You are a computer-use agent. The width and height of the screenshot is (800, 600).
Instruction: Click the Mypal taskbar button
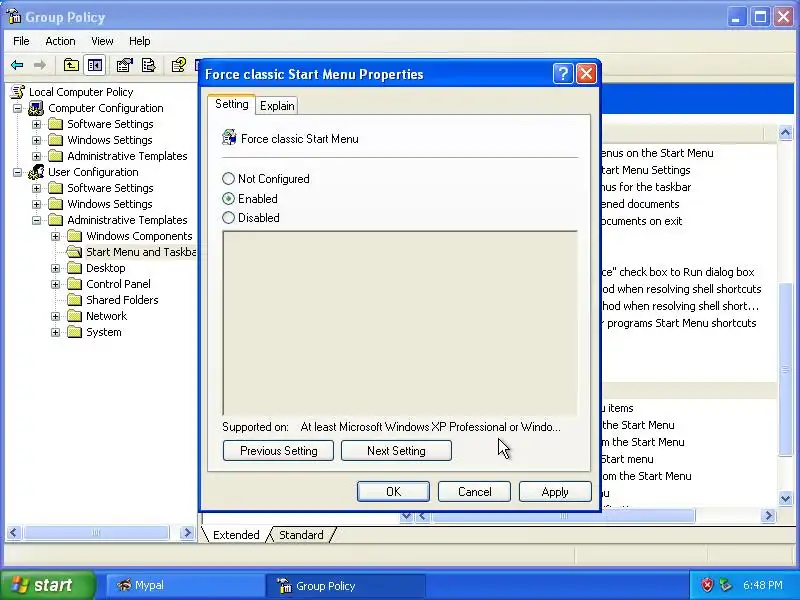184,585
